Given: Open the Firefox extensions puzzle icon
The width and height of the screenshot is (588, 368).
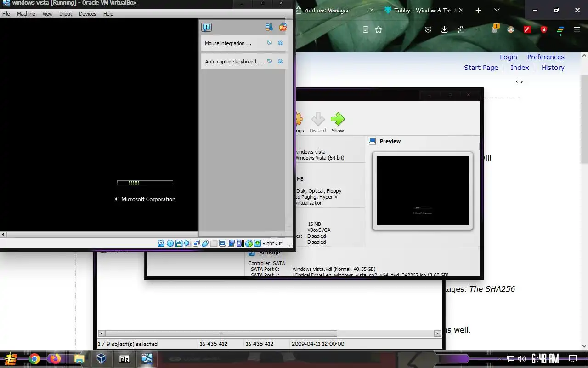Looking at the screenshot, I should pyautogui.click(x=462, y=29).
